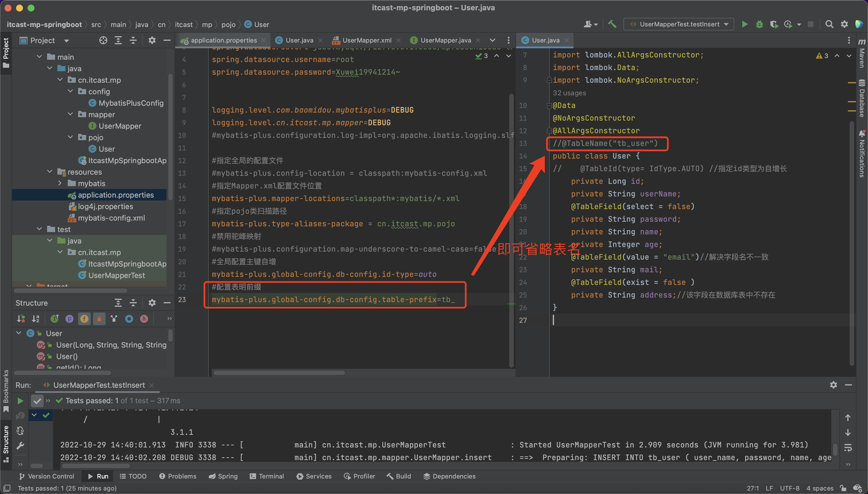Open mybatis-config.xml in project tree
Screen dimensions: 868x494
111,218
